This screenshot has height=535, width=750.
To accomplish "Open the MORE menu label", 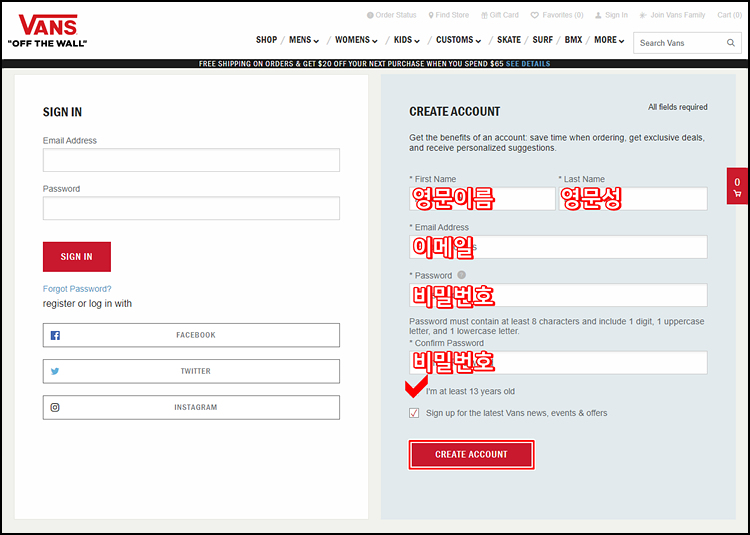I will point(605,40).
